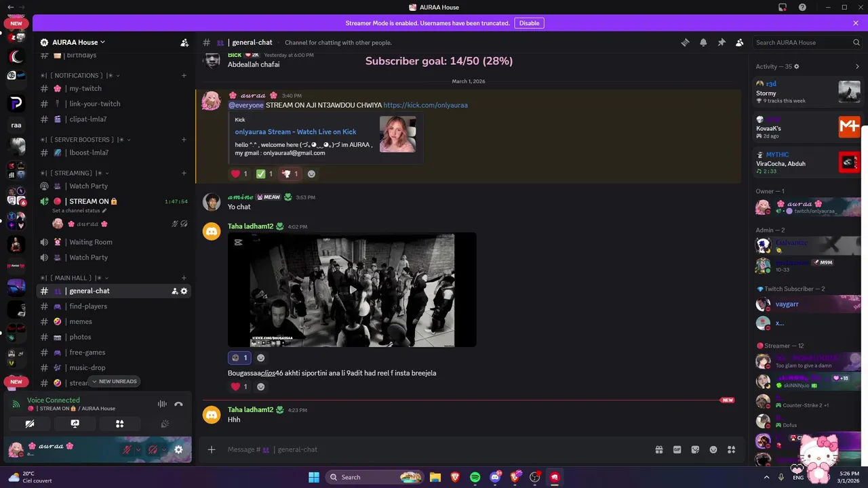
Task: Add reaction to auraa's announcement
Action: pyautogui.click(x=311, y=174)
